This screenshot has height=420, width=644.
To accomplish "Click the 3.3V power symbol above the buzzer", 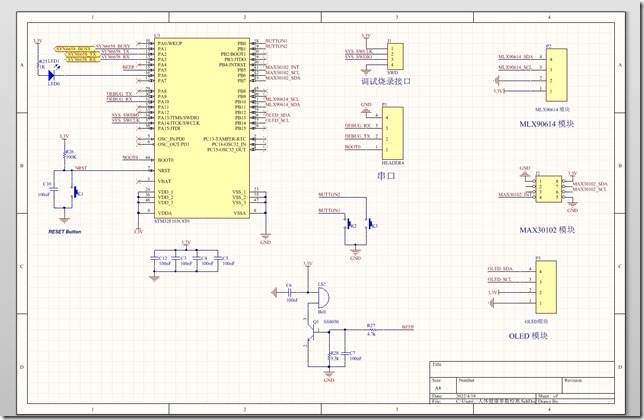I will click(308, 265).
